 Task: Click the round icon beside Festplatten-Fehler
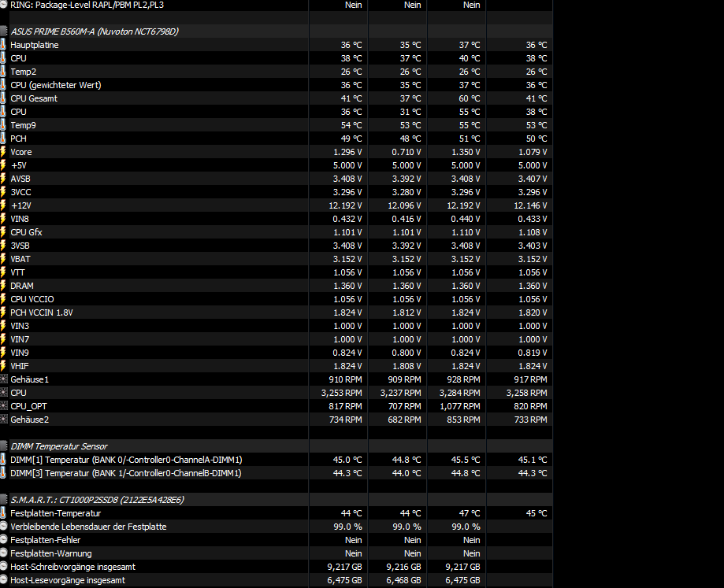click(4, 539)
